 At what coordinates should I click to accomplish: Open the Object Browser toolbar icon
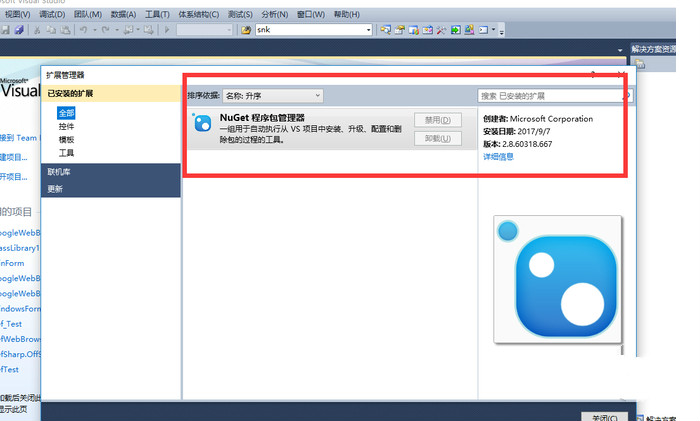(x=427, y=30)
